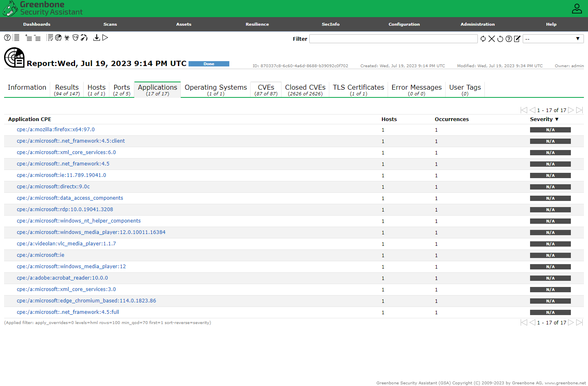Viewport: 588px width, 386px height.
Task: Open the Resilience menu
Action: 257,24
